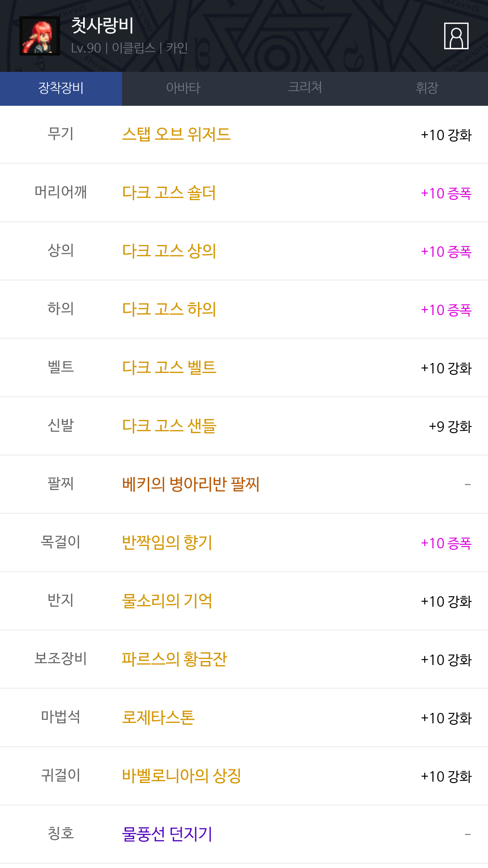Open the 다크 고스 벨트 item
This screenshot has width=488, height=868.
point(169,368)
